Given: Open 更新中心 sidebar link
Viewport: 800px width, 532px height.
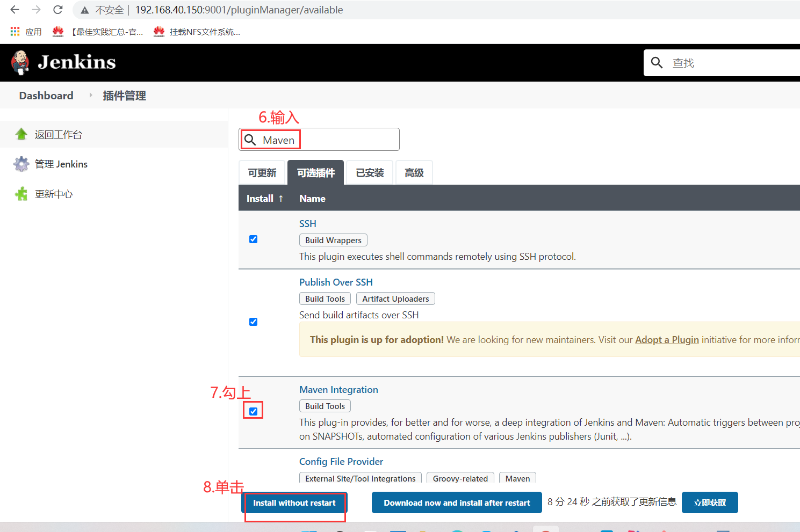Looking at the screenshot, I should (x=54, y=194).
